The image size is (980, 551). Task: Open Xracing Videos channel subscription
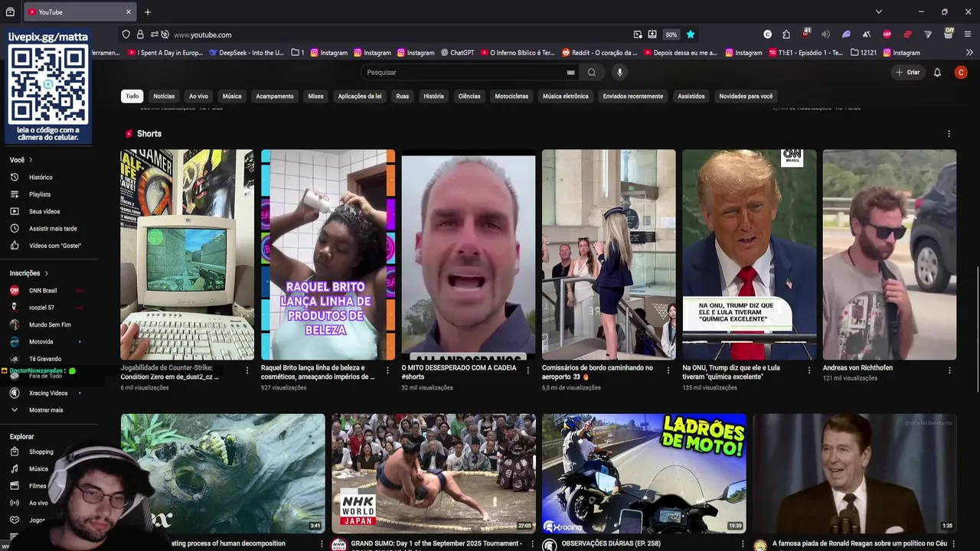48,393
